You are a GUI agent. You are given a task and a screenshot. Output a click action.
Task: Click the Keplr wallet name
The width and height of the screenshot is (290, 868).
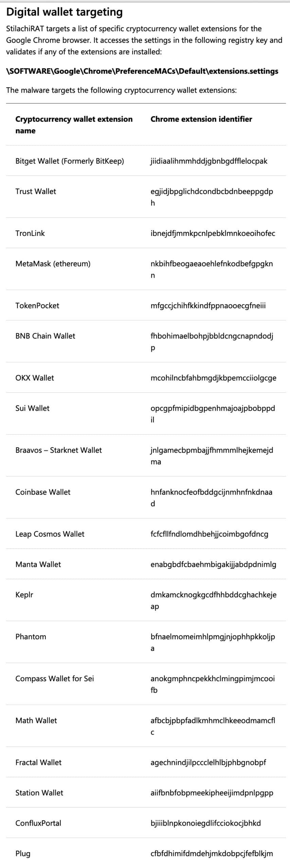24,594
